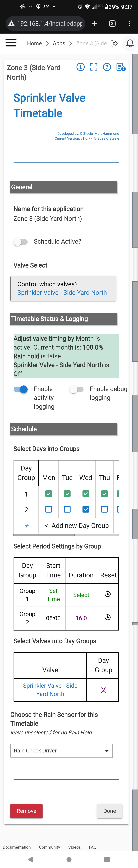Tap the notifications bell icon
The width and height of the screenshot is (138, 868).
coord(130,43)
